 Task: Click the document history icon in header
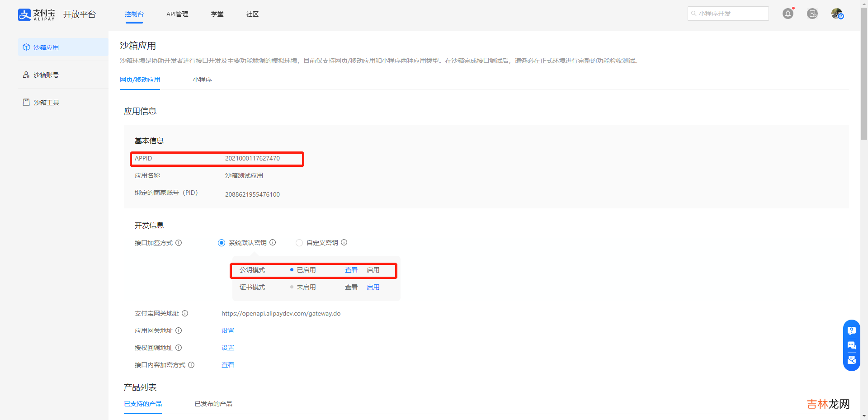click(812, 14)
